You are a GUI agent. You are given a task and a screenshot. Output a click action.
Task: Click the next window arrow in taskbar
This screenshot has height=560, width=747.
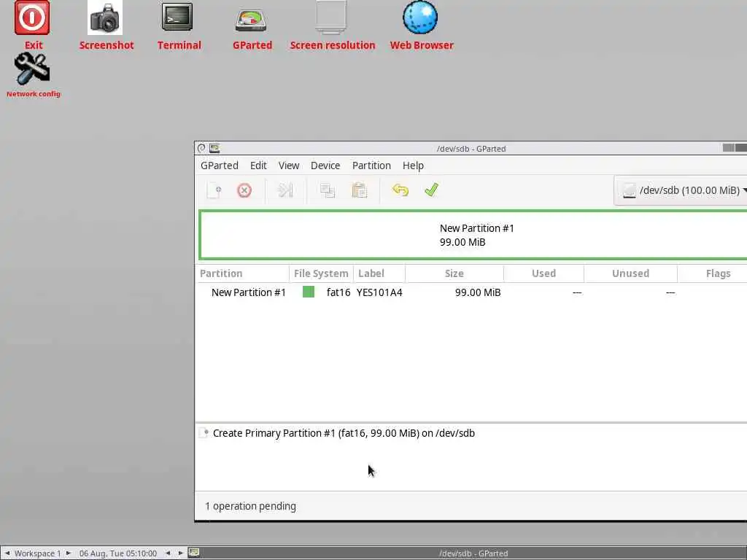coord(181,553)
